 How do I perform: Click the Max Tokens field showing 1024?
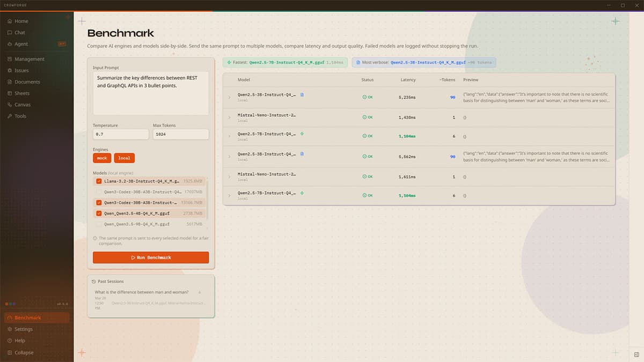coord(181,134)
